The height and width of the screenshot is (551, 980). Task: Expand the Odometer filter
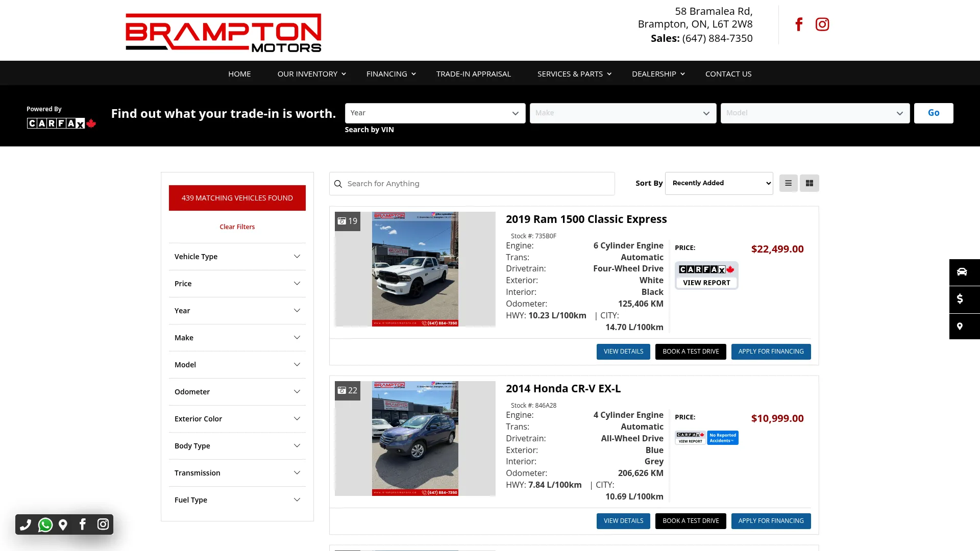point(237,392)
